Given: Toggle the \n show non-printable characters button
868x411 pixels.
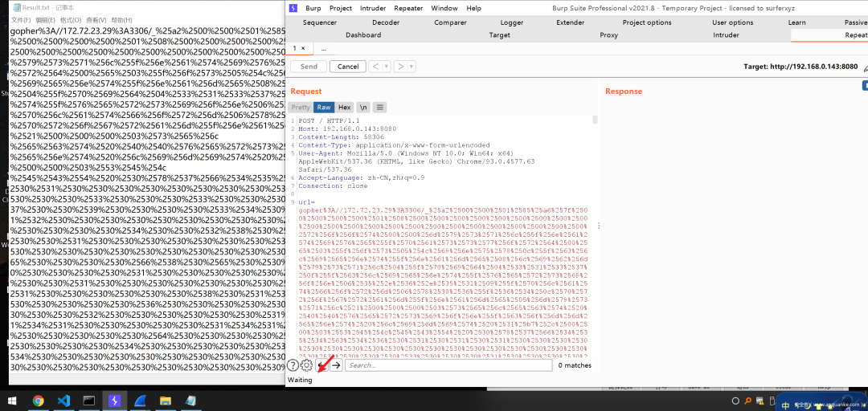Looking at the screenshot, I should (x=362, y=108).
